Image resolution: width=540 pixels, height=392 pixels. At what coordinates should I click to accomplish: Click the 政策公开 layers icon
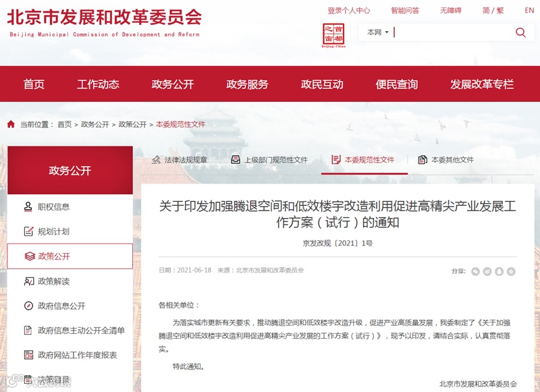[x=30, y=256]
